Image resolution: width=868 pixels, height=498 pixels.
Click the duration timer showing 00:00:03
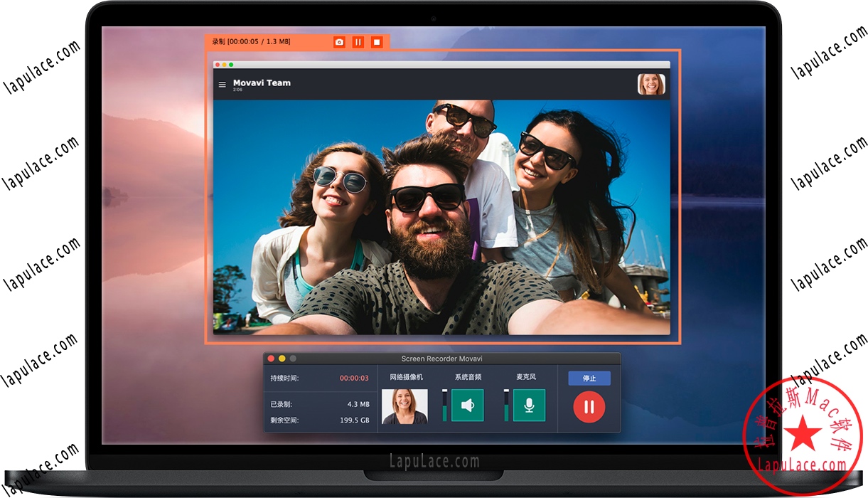355,378
